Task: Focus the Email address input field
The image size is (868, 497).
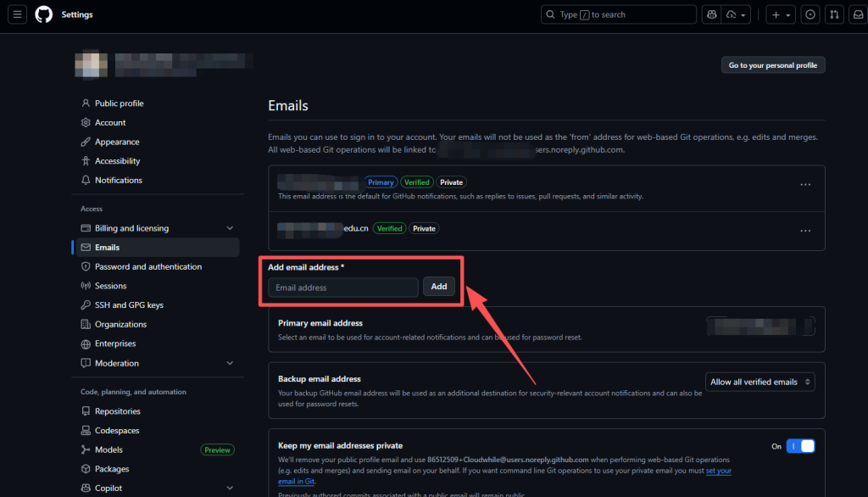Action: point(343,288)
